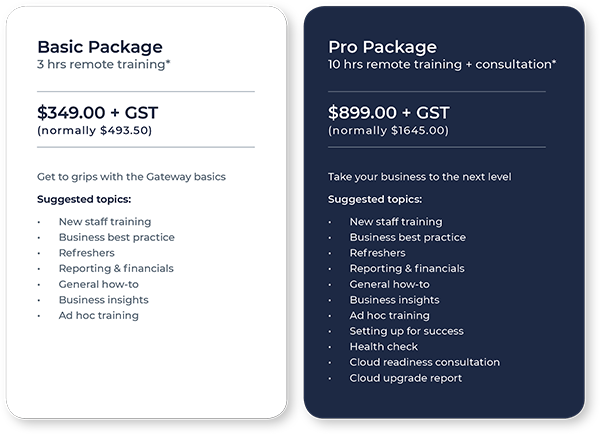Click Basic "Reporting & financials" topic
The image size is (600, 434).
pyautogui.click(x=116, y=269)
